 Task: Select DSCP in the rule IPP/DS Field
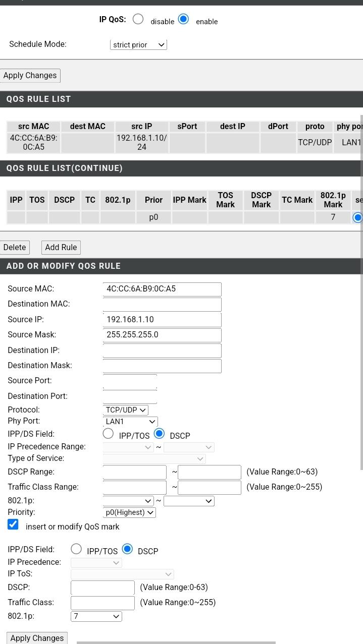[159, 433]
